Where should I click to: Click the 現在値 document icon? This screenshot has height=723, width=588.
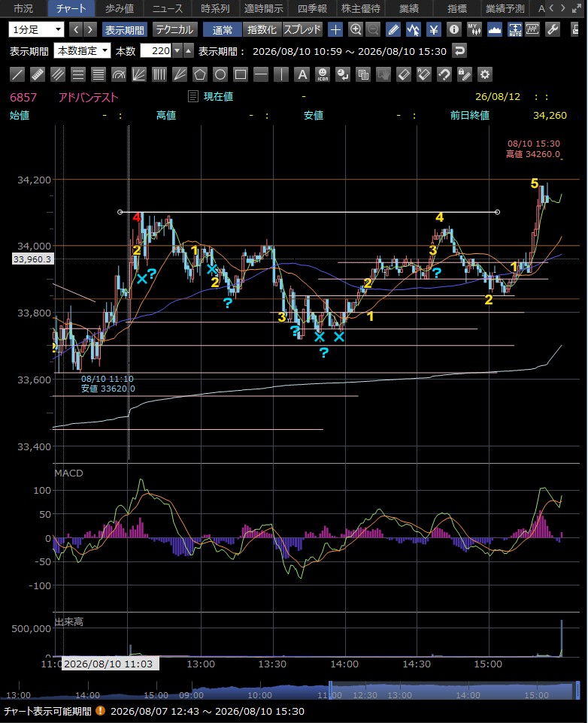pos(193,96)
